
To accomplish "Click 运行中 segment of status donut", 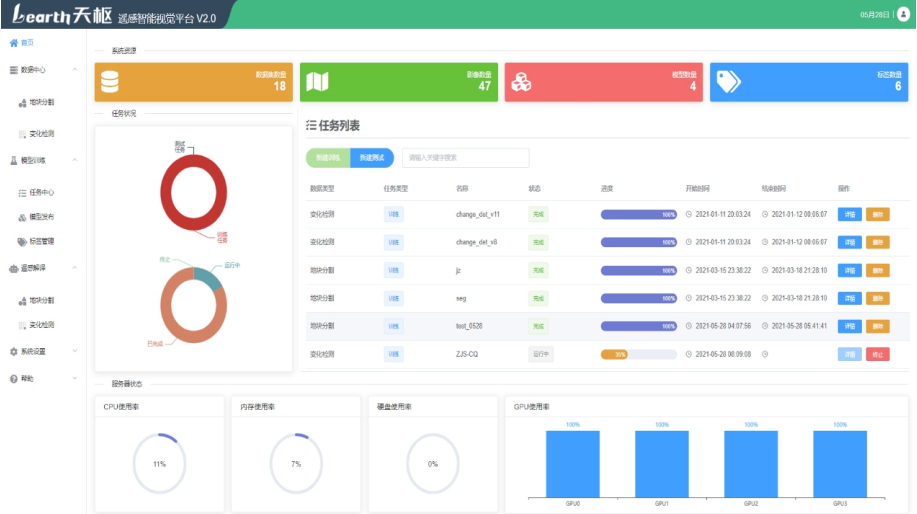I will (208, 278).
